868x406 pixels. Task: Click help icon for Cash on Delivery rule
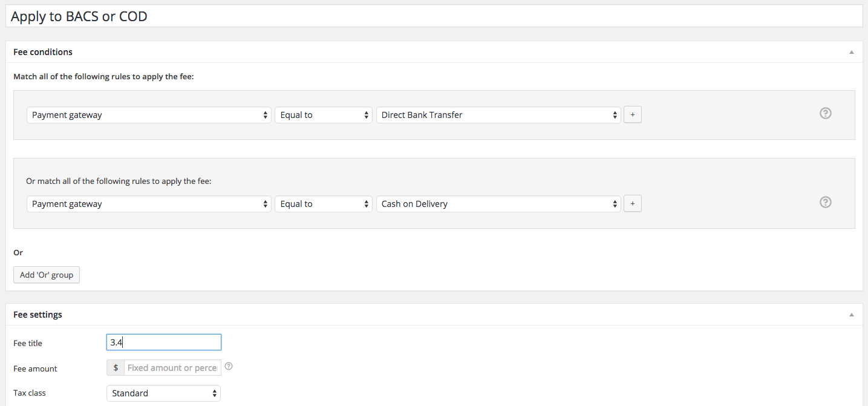[x=825, y=202]
